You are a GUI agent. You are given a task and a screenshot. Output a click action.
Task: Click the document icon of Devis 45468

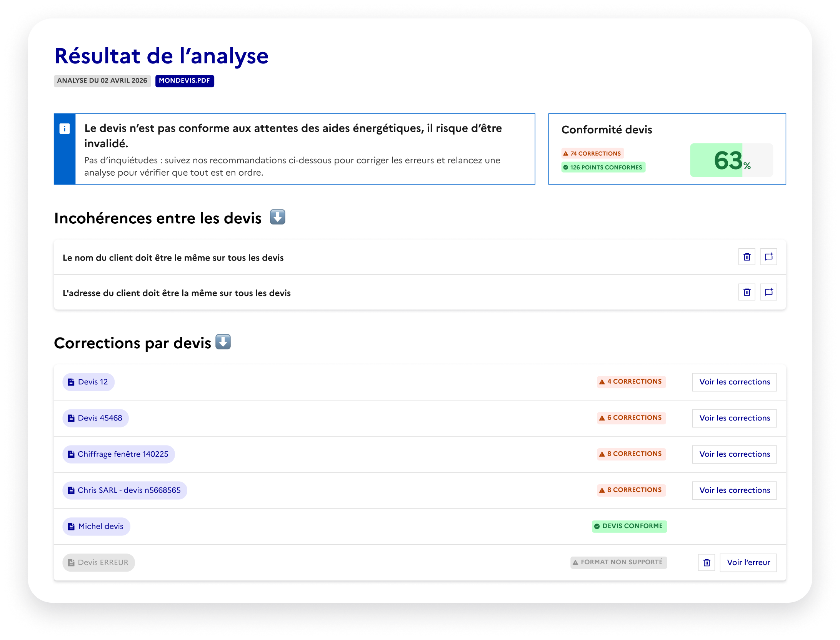pos(71,418)
